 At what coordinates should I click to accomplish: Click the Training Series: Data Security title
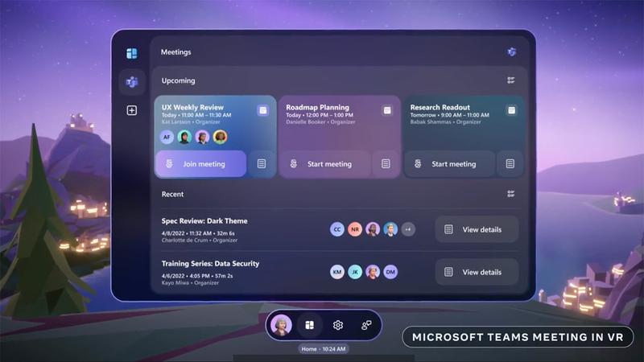click(x=210, y=264)
